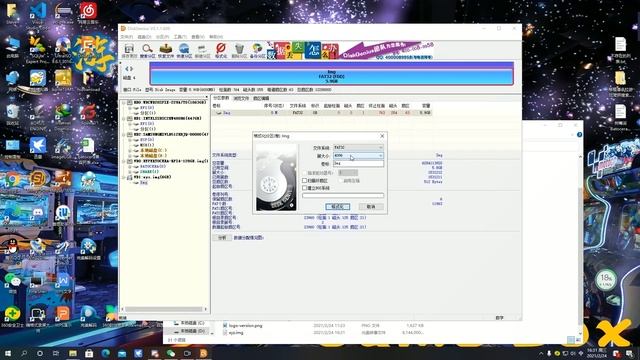Click the Save Changes toolbar icon in DiskGenius
The image size is (640, 360).
pos(129,50)
